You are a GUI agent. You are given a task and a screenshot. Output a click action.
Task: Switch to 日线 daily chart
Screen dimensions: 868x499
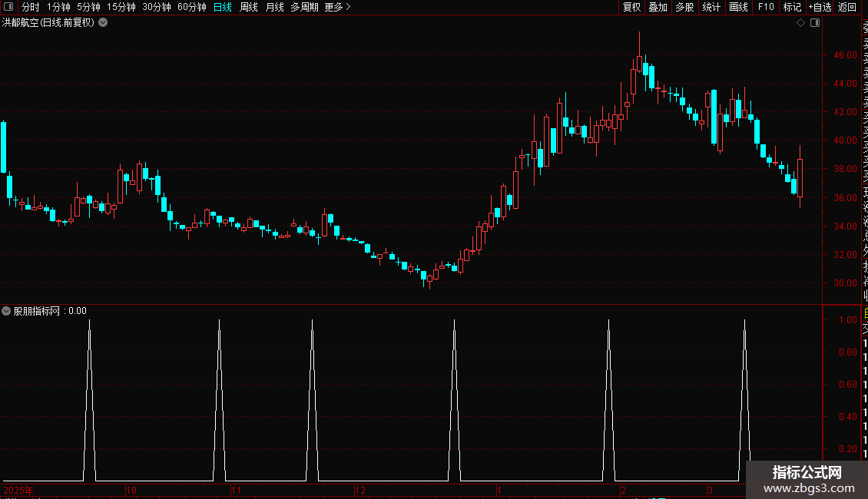223,7
